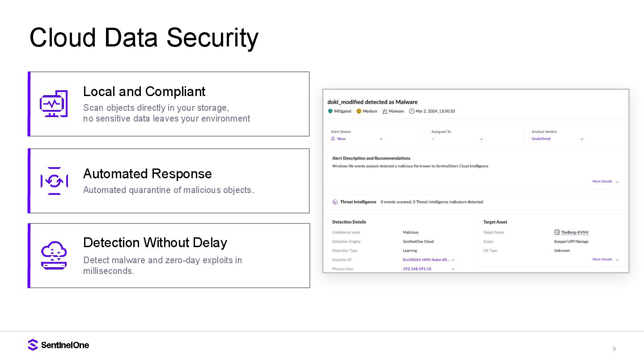Click the yellow Medium severity icon
The image size is (644, 362).
pyautogui.click(x=359, y=111)
